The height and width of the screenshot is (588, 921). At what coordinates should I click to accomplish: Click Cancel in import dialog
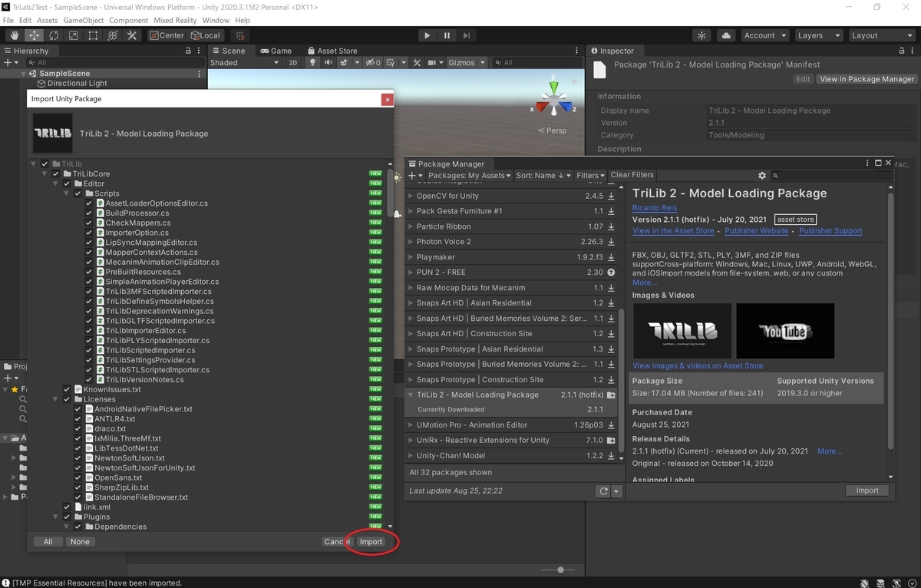tap(336, 542)
